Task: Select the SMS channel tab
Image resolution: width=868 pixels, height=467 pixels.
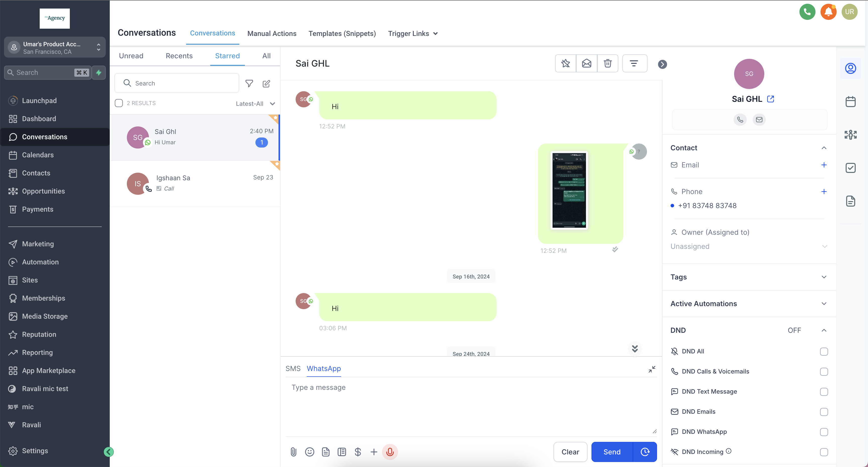Action: tap(293, 368)
